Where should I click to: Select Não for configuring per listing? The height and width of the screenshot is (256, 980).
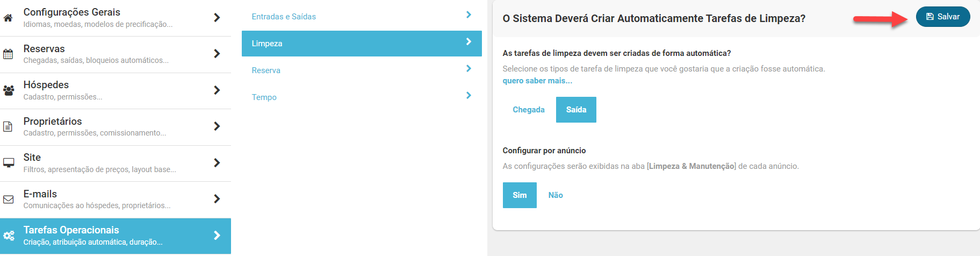[556, 195]
